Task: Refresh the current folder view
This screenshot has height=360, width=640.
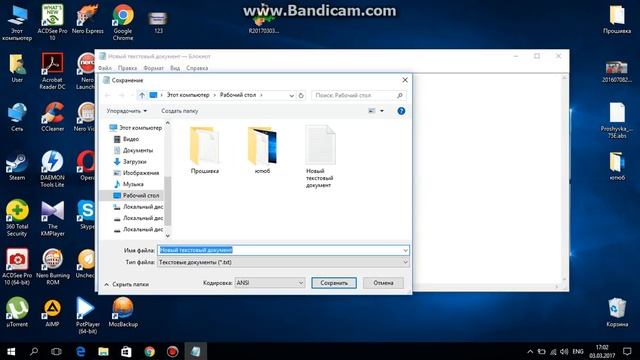Action: click(301, 95)
